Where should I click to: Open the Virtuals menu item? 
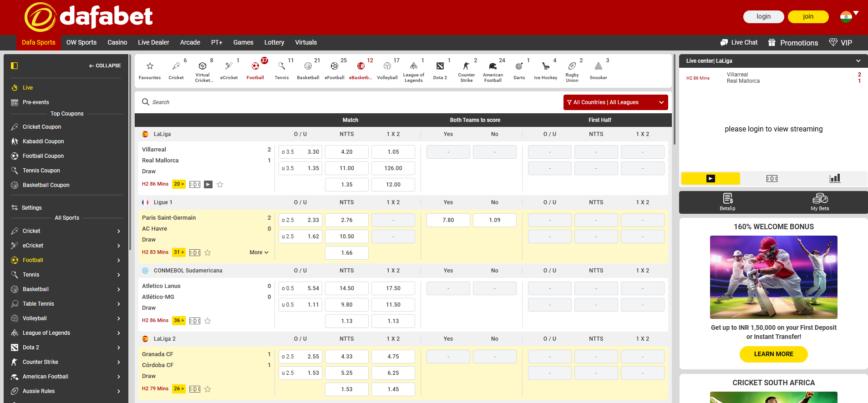point(305,42)
